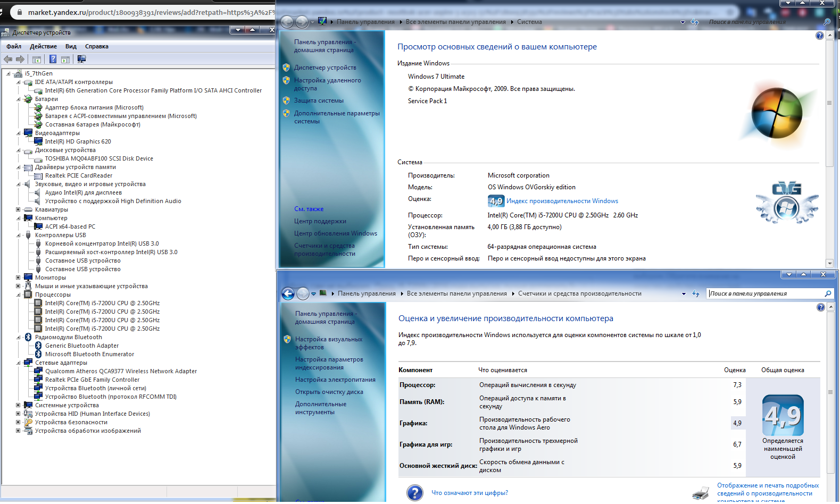840x504 pixels.
Task: Open Настройка электропитания link
Action: 335,380
